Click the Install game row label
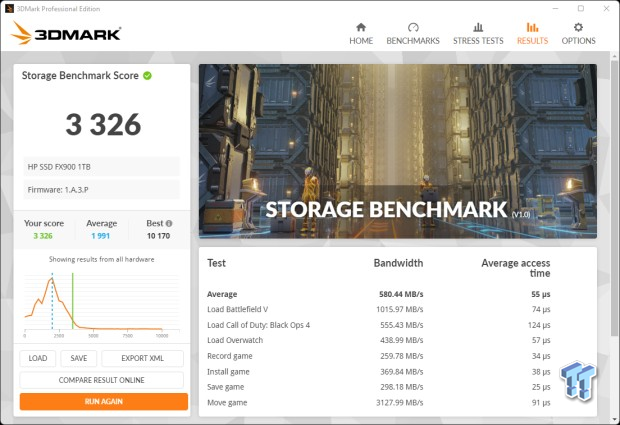The image size is (620, 425). tap(228, 372)
